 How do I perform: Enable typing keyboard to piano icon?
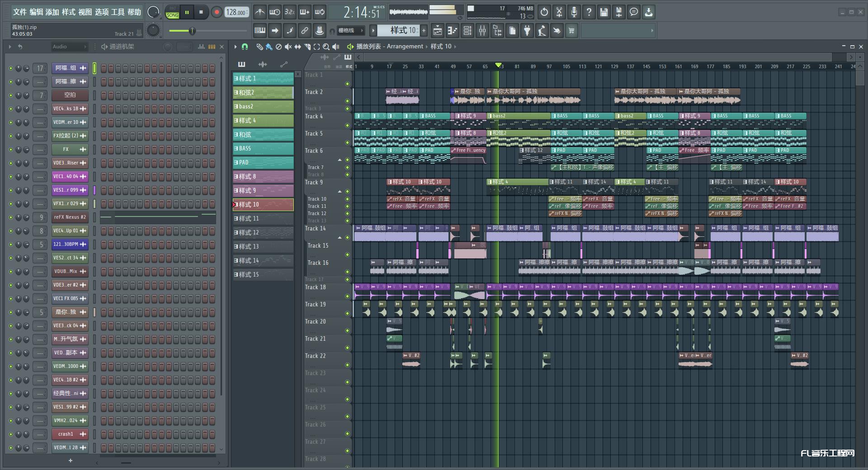[x=260, y=31]
